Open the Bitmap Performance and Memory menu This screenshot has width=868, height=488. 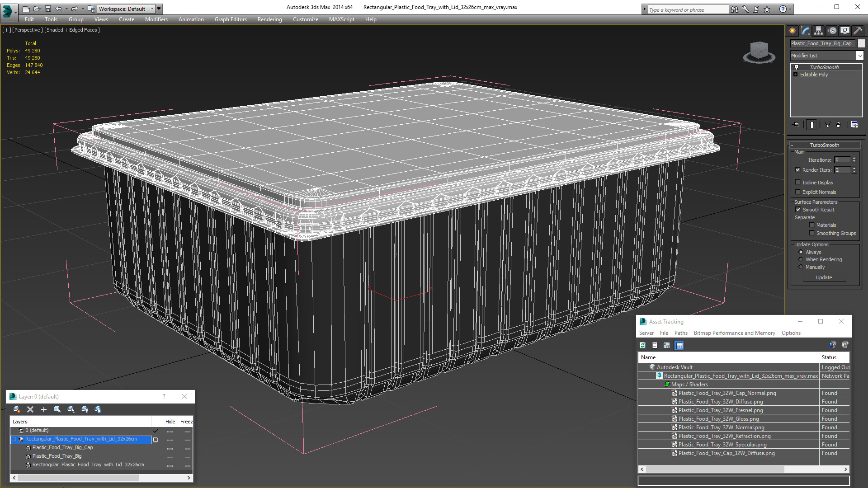tap(734, 333)
